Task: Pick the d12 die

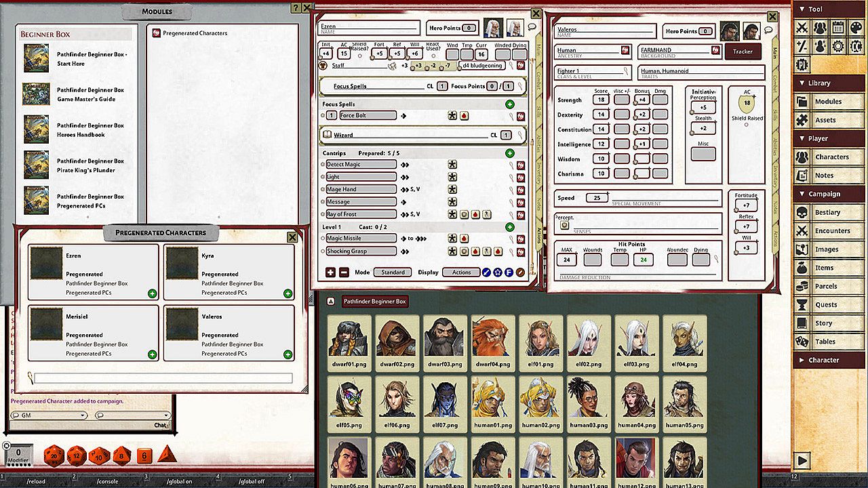Action: point(77,455)
